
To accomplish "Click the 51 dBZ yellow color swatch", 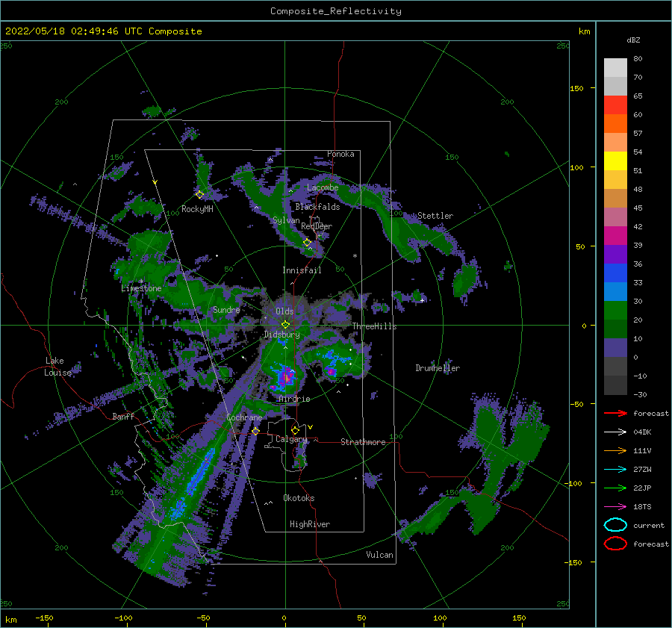I will pos(615,161).
